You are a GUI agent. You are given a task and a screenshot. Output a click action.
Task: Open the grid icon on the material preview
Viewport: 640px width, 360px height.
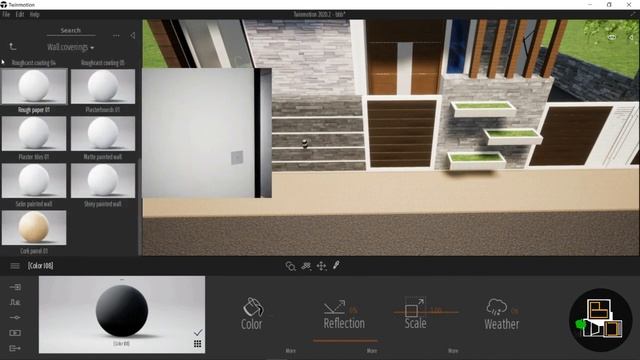(x=198, y=344)
